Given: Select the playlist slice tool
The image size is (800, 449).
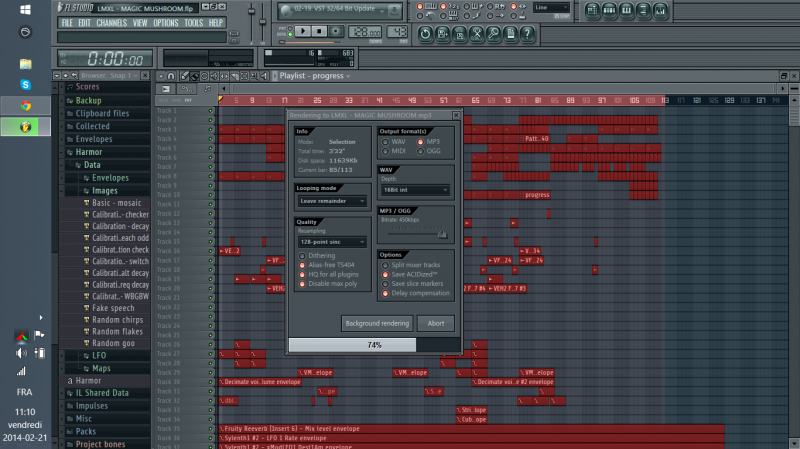Looking at the screenshot, I should pyautogui.click(x=234, y=76).
